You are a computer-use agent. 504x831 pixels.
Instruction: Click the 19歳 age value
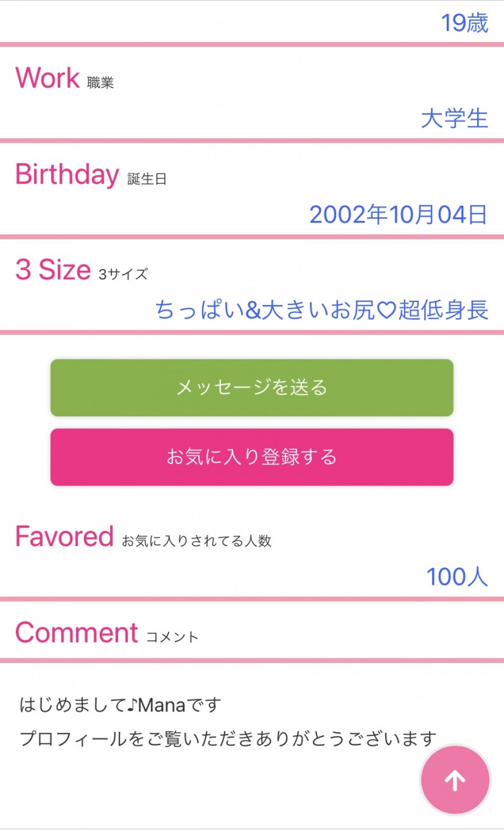tap(464, 23)
